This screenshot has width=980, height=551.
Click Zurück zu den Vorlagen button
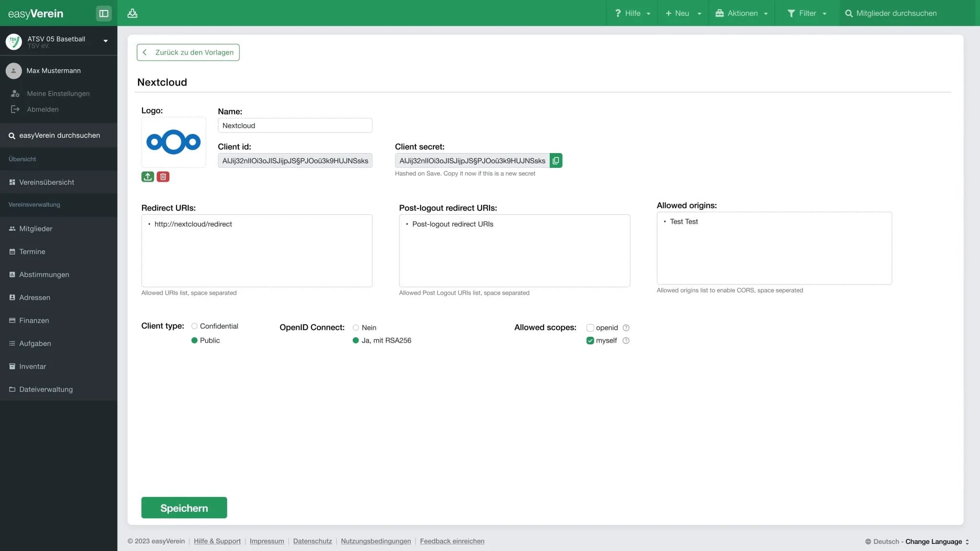coord(188,53)
